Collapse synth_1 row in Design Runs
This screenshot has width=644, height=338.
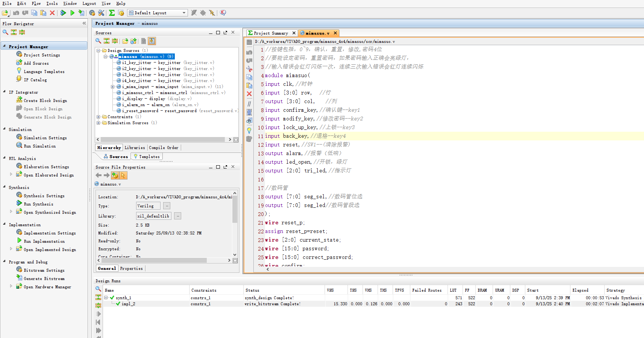[x=106, y=298]
